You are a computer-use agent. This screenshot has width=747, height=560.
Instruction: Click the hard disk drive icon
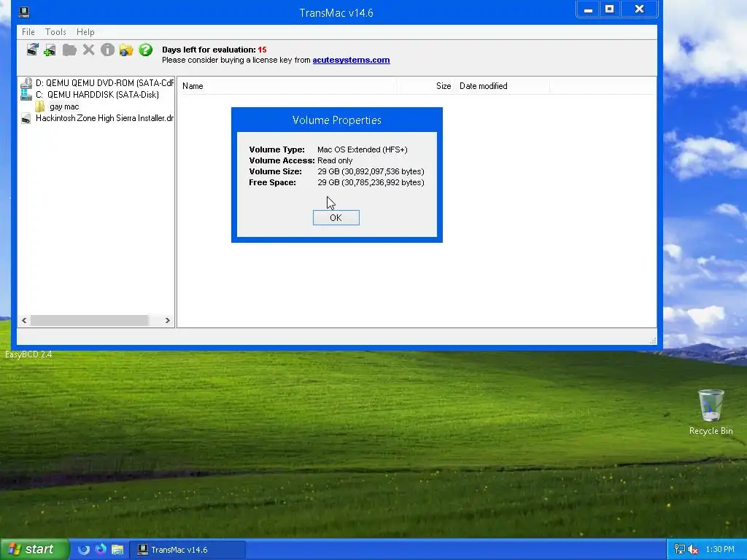coord(26,95)
